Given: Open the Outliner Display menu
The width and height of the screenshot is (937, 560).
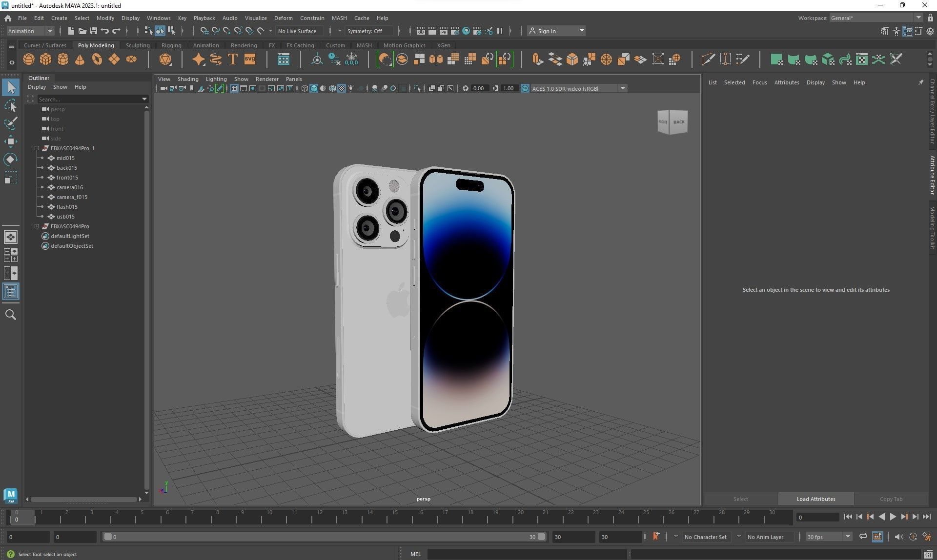Looking at the screenshot, I should coord(37,87).
